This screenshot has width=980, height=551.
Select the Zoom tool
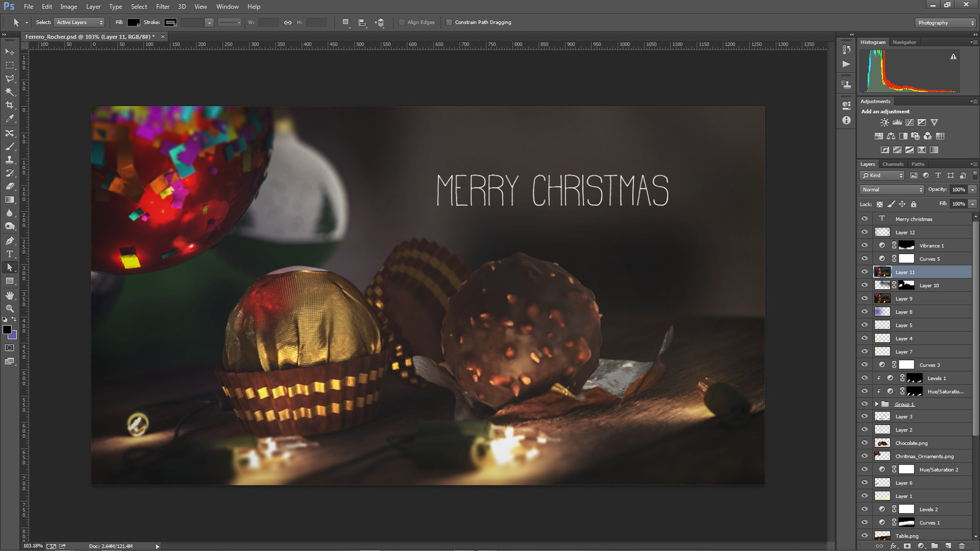(x=10, y=309)
